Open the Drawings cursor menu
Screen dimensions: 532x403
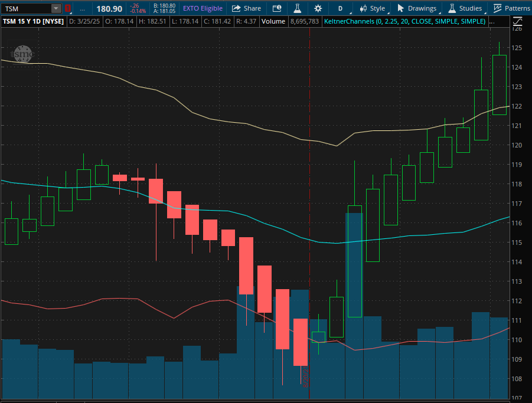(417, 8)
